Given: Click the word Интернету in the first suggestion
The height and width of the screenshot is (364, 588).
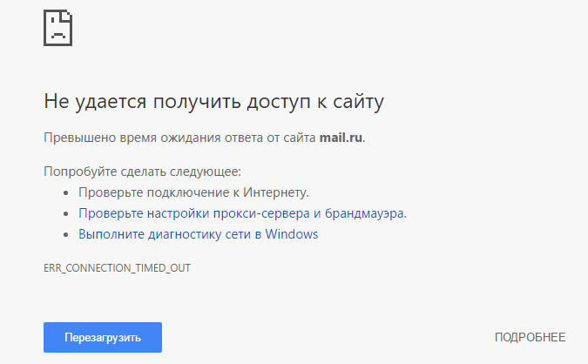Looking at the screenshot, I should click(275, 192).
